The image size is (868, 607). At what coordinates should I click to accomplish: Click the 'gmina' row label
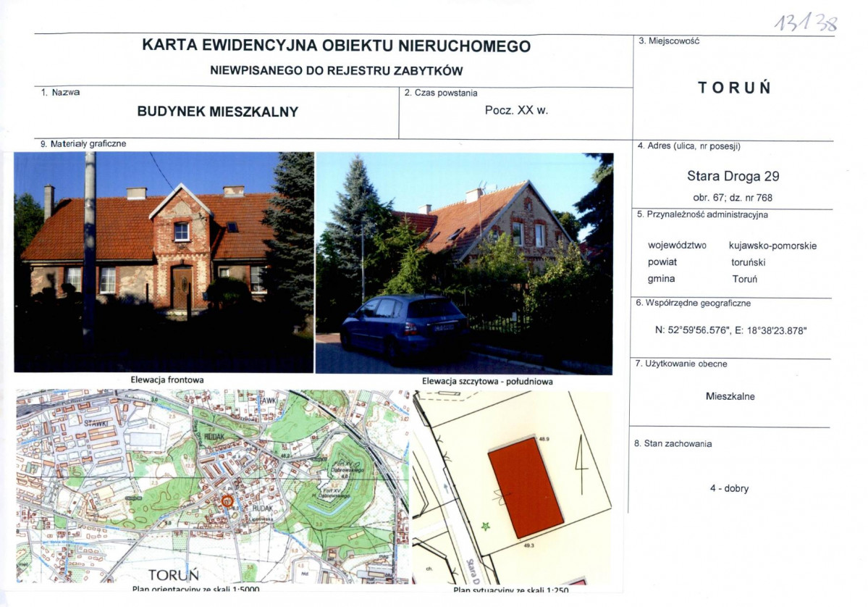click(x=661, y=279)
